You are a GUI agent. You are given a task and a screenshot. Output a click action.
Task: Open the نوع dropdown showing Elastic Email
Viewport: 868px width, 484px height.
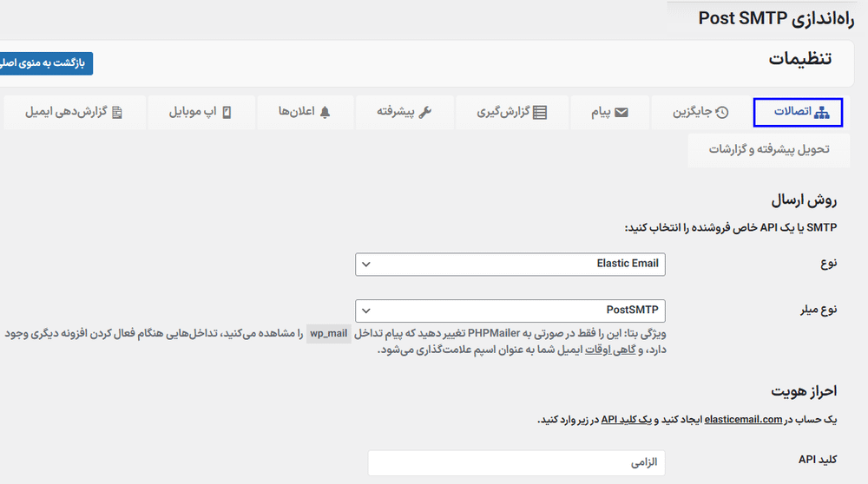point(510,264)
